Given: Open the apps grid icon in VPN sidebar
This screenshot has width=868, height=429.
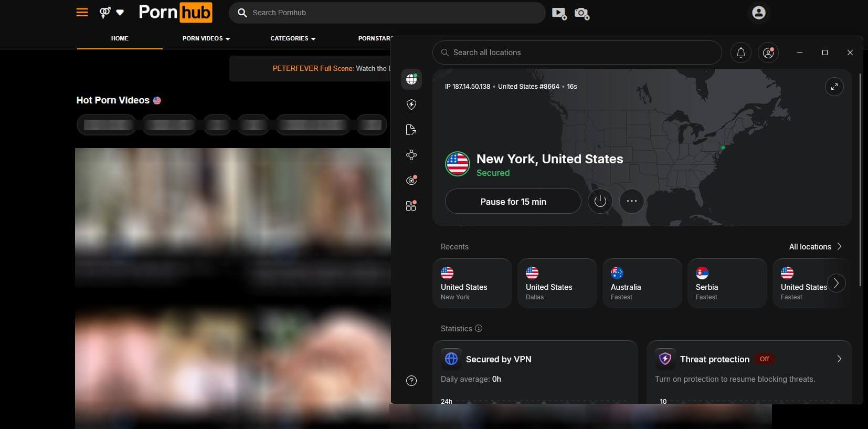Looking at the screenshot, I should [x=411, y=205].
